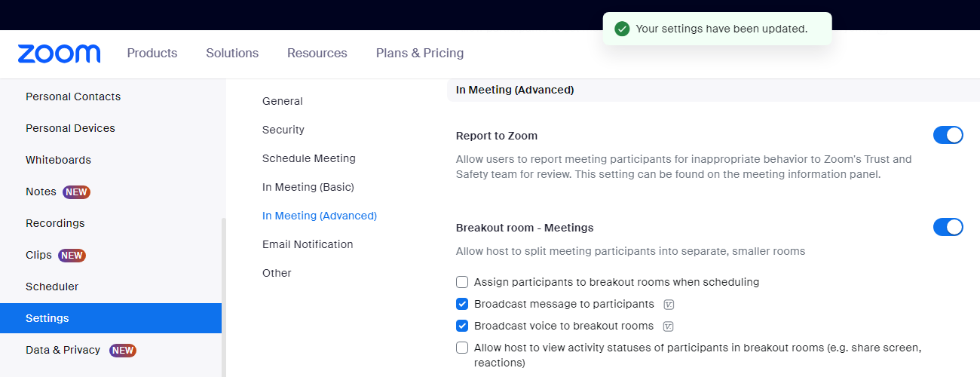Turn off Breakout room - Meetings toggle

tap(948, 227)
